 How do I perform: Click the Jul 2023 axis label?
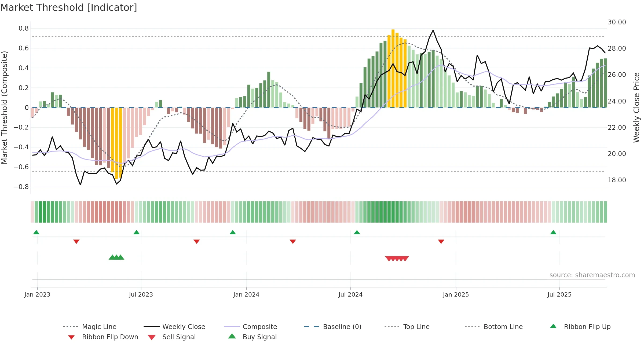tap(141, 294)
